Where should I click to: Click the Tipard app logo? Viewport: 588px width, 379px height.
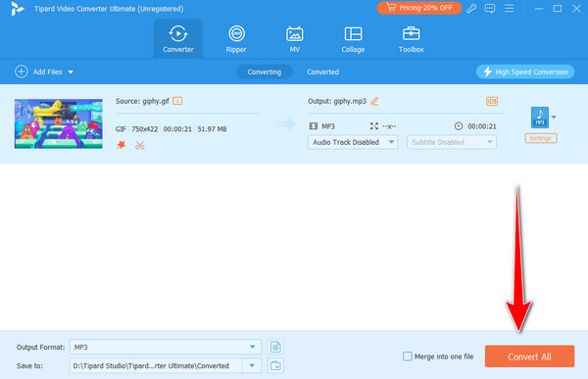[x=17, y=8]
